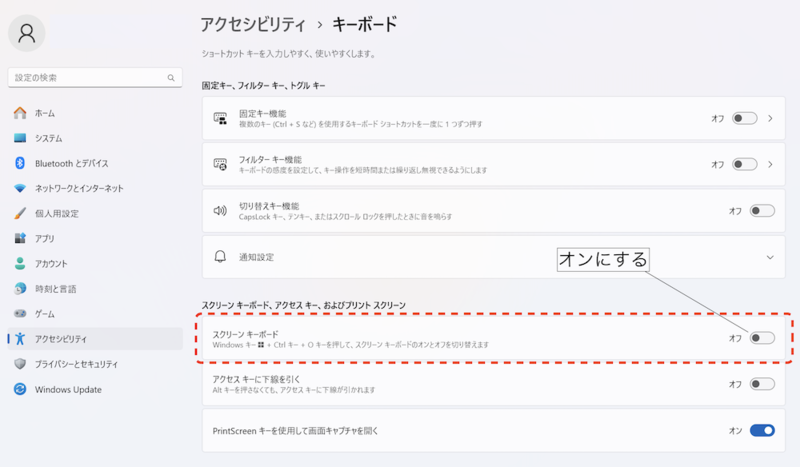The width and height of the screenshot is (800, 467).
Task: Open フィルター キー機能 details chevron
Action: pos(770,164)
